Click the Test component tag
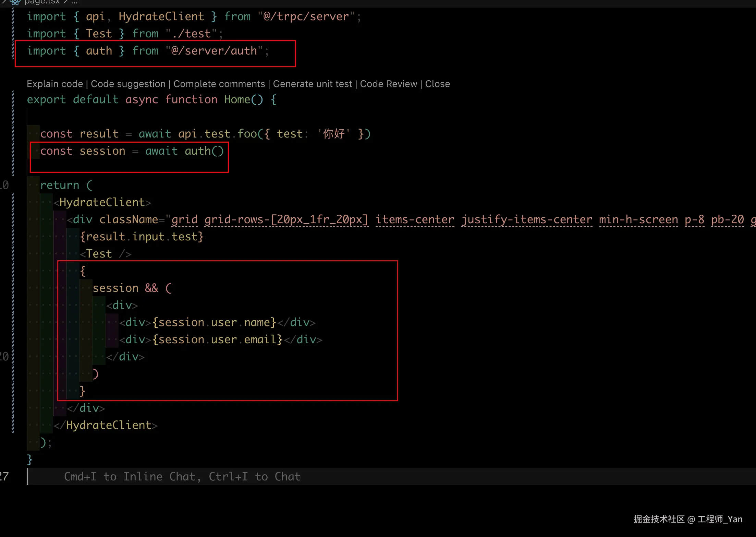This screenshot has height=537, width=756. click(x=99, y=254)
